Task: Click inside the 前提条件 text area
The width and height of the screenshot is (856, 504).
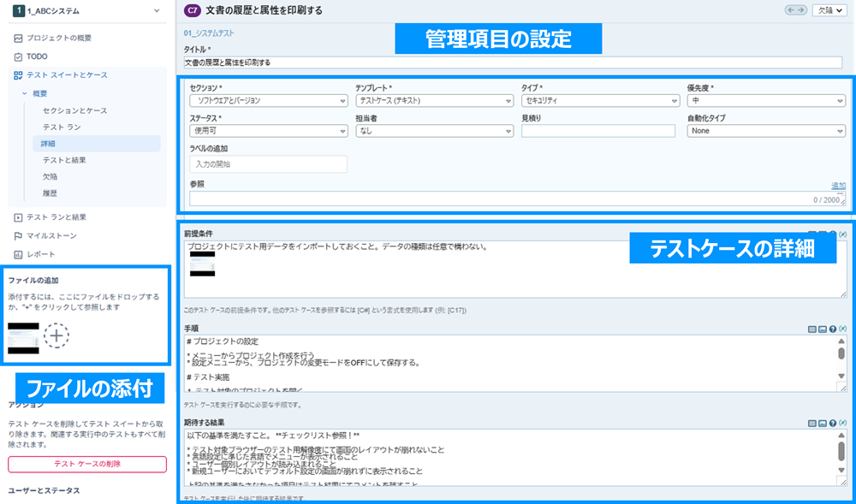Action: click(515, 270)
